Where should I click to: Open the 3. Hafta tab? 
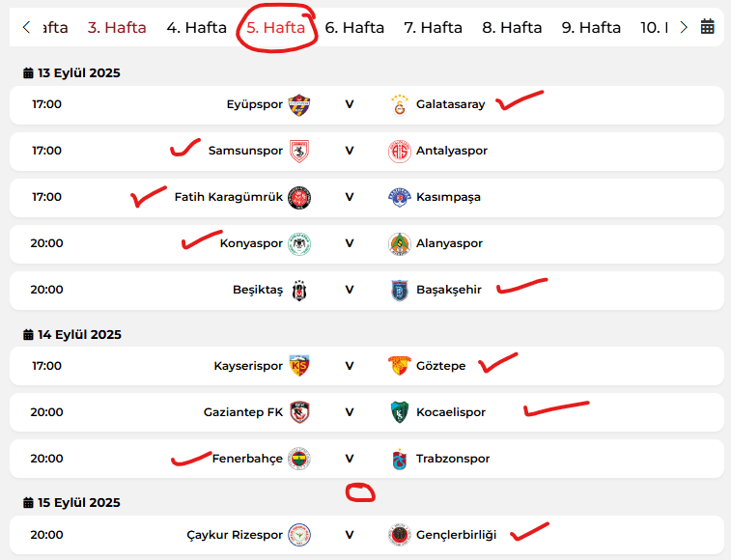tap(117, 27)
